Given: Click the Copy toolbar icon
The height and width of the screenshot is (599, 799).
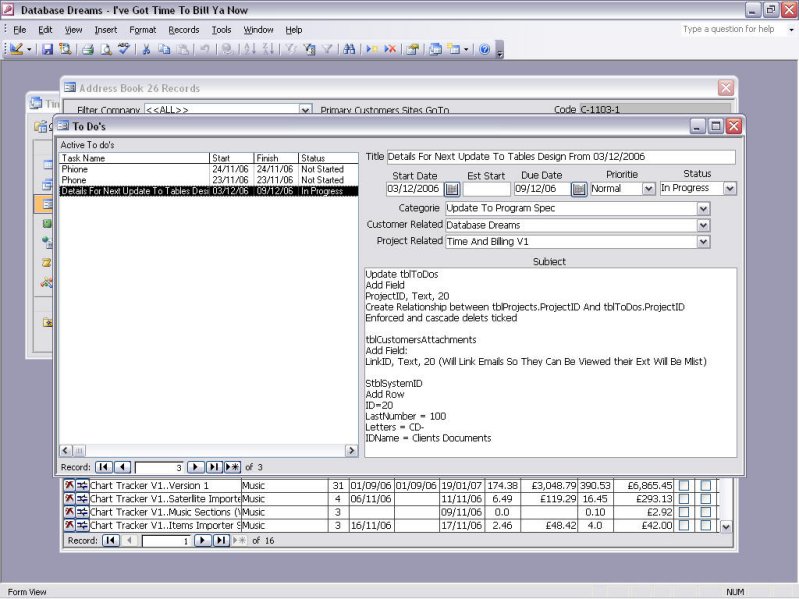Looking at the screenshot, I should [x=164, y=49].
